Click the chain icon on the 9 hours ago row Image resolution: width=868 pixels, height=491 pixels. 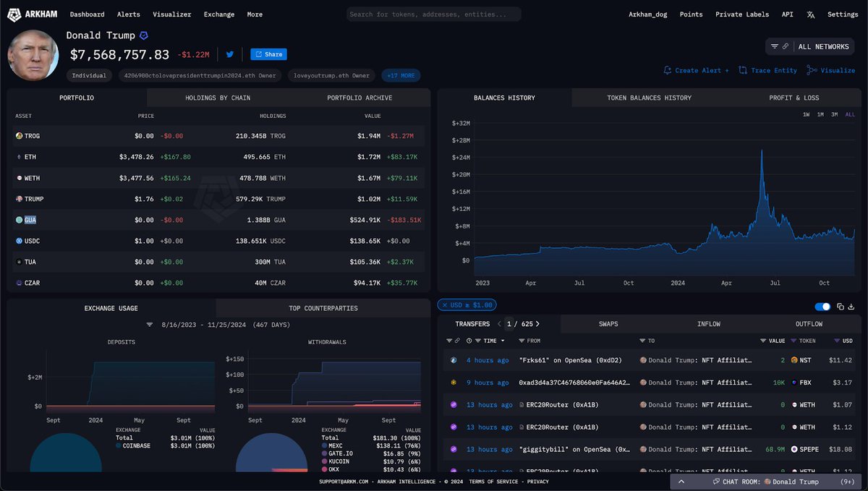[454, 383]
